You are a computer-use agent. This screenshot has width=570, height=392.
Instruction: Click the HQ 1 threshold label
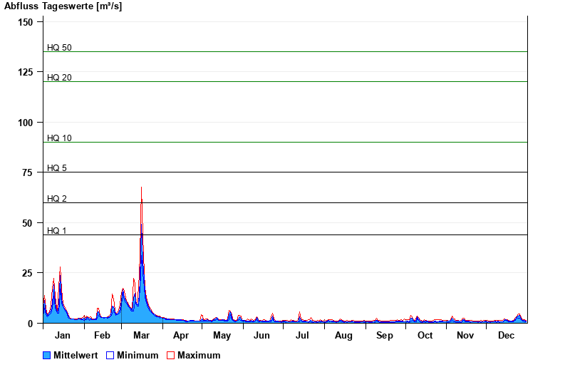[57, 231]
